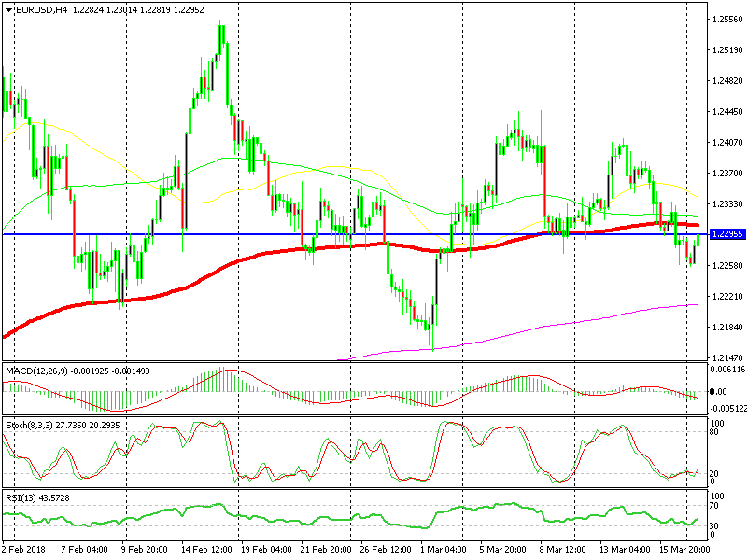Click the Stochastic 20 level label
747x560 pixels.
point(713,474)
